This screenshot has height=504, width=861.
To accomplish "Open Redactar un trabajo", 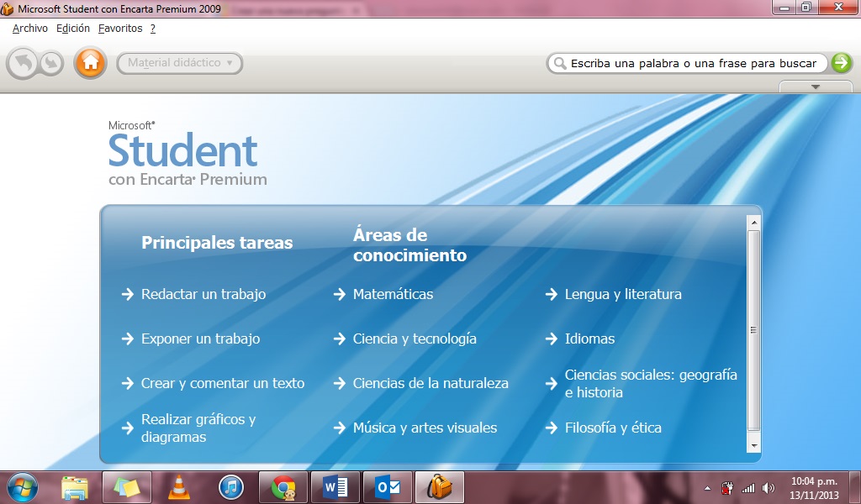I will [x=203, y=295].
